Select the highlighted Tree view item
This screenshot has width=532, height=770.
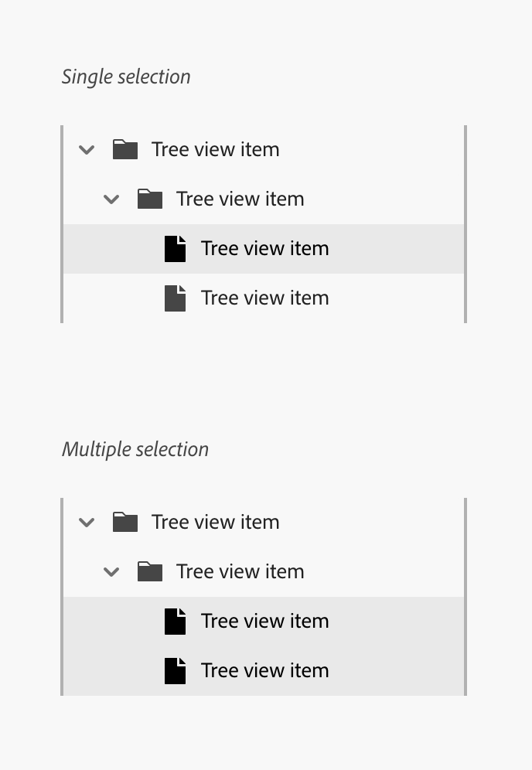point(265,248)
